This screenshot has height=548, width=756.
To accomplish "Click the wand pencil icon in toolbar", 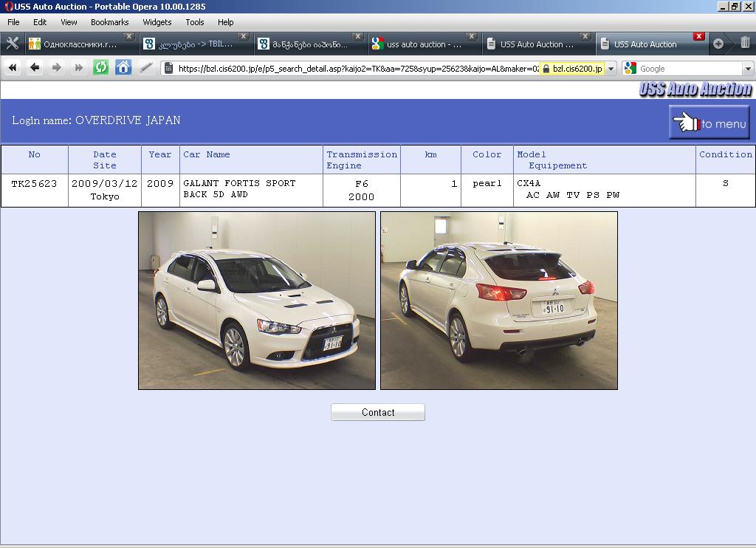I will 145,68.
